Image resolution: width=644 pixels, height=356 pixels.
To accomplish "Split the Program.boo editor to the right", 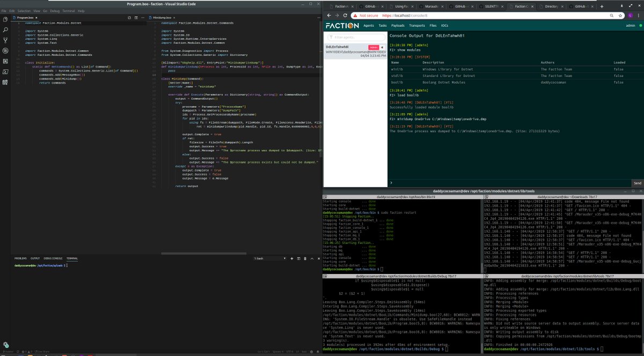I will click(136, 17).
